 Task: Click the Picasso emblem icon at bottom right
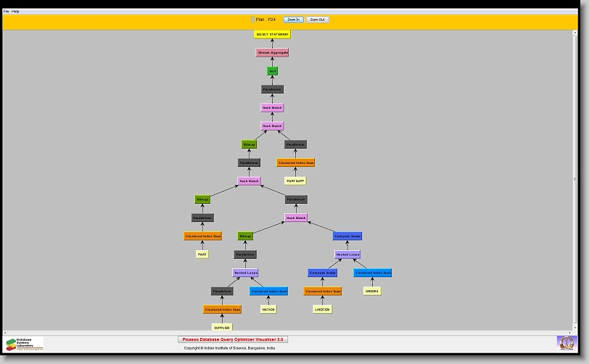pos(565,342)
